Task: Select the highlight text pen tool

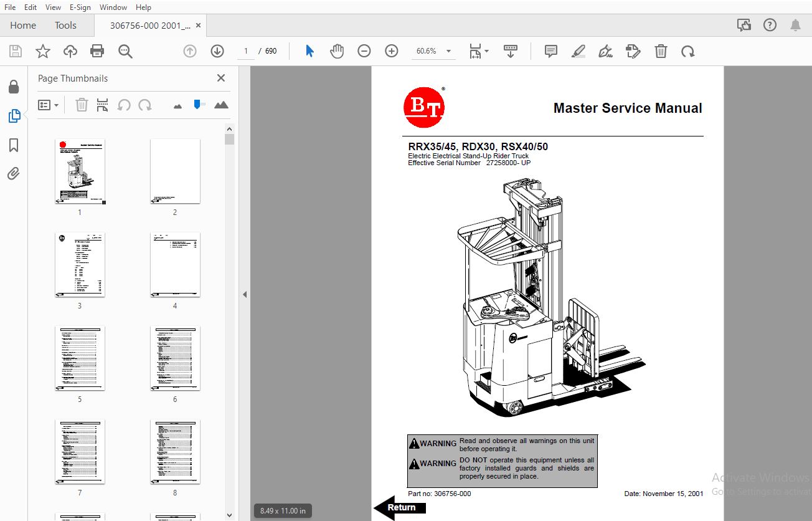Action: (x=578, y=51)
